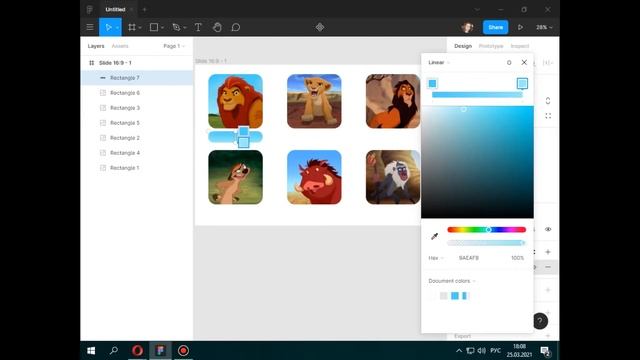Screen dimensions: 640x360
Task: Select the Text tool
Action: point(198,27)
